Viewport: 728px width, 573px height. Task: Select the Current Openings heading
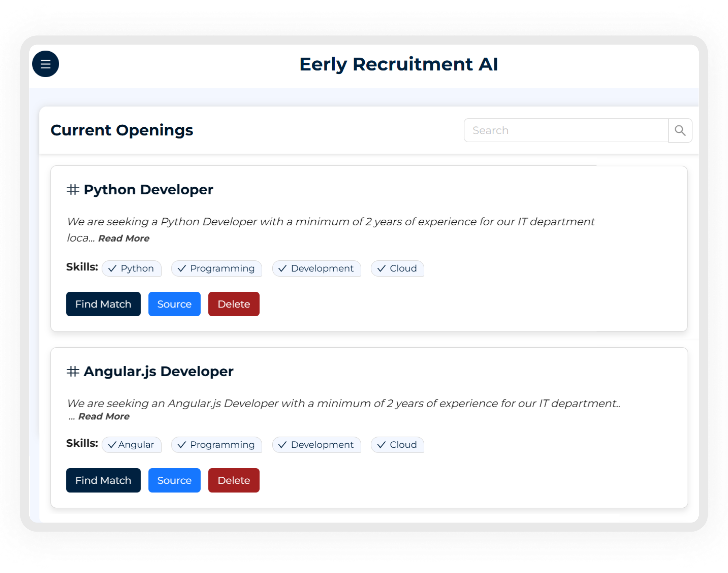(122, 130)
